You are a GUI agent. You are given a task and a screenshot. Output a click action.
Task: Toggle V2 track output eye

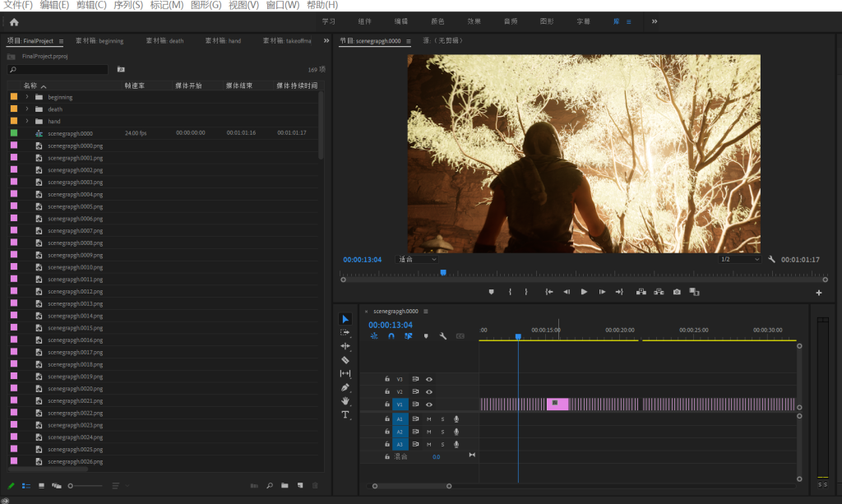pyautogui.click(x=429, y=392)
